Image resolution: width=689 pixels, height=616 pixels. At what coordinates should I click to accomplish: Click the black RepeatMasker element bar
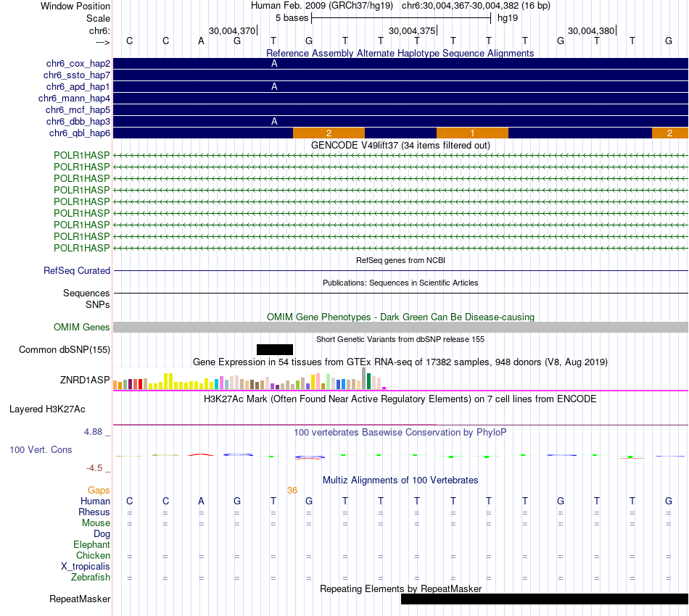click(545, 599)
